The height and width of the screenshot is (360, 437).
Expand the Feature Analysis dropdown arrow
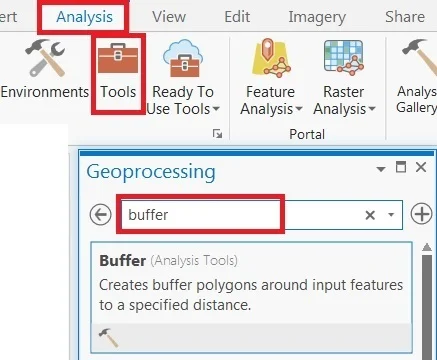299,109
